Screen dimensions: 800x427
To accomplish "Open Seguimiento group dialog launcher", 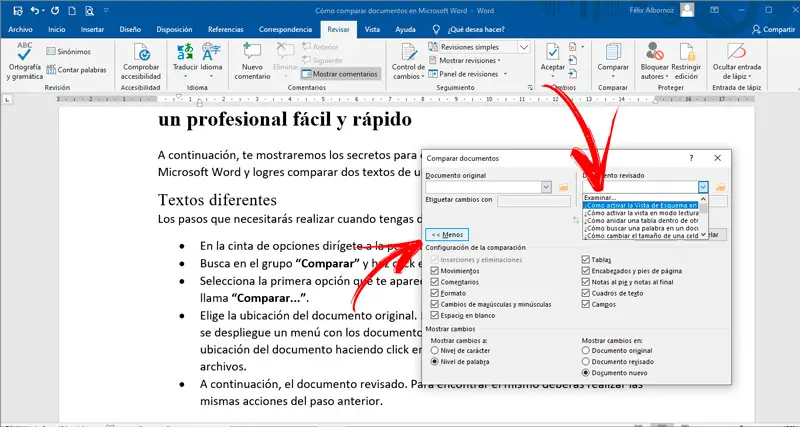I will coord(531,88).
